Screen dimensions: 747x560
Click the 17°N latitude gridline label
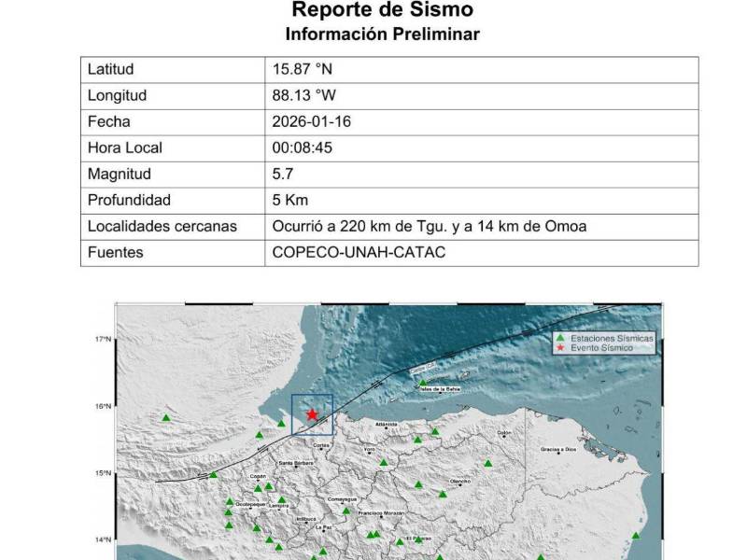[x=106, y=341]
